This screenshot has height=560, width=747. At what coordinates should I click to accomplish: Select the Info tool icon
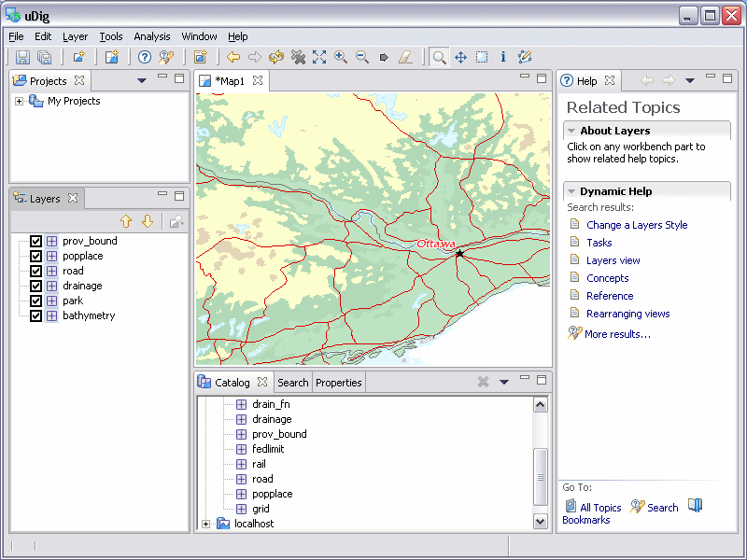point(503,57)
